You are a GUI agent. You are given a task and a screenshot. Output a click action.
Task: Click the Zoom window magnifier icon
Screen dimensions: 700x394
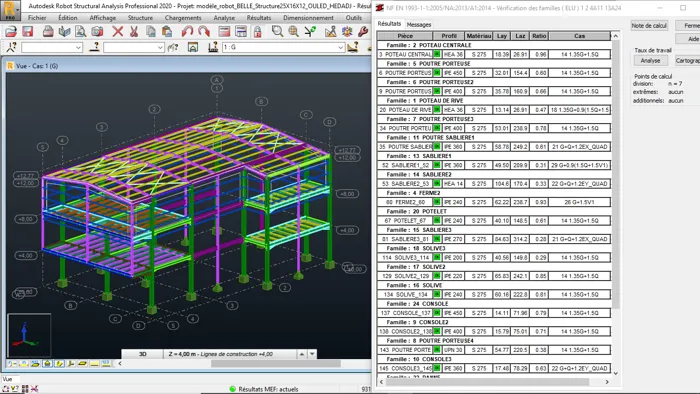click(277, 31)
